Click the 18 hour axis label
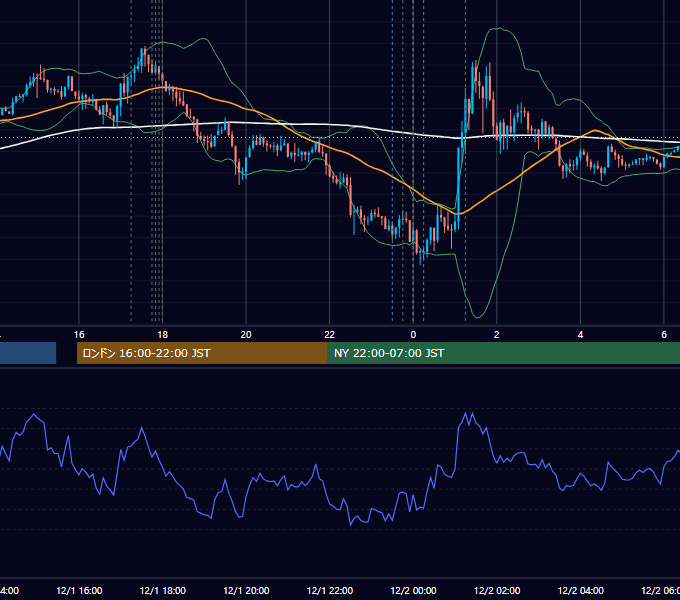 163,335
